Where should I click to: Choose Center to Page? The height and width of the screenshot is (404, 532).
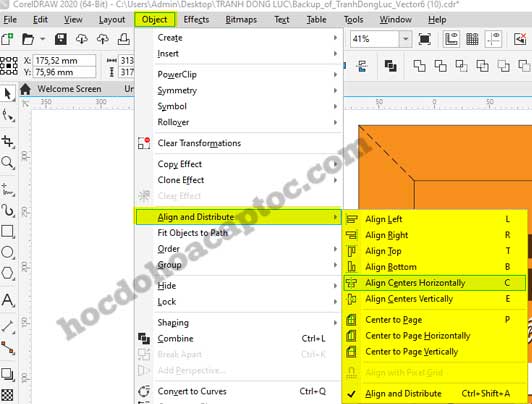click(x=435, y=320)
